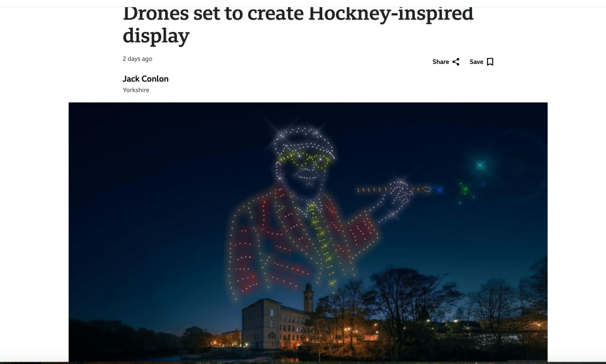
Task: Click the green light sparkle near the brush
Action: [x=465, y=189]
